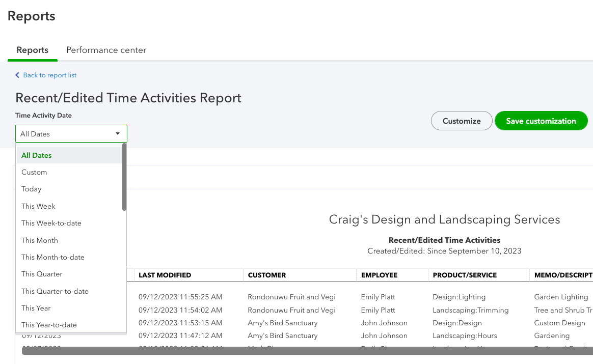Choose This Month-to-date option
Viewport: 593px width, 364px height.
click(x=53, y=257)
